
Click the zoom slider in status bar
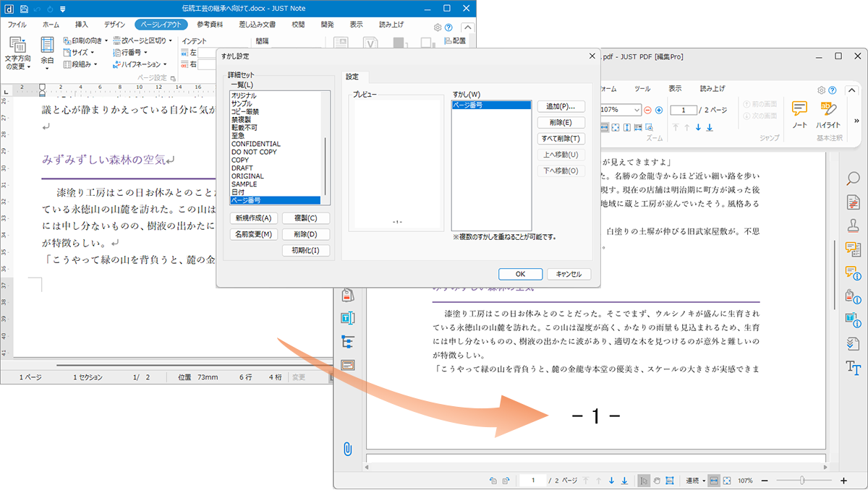[x=801, y=481]
